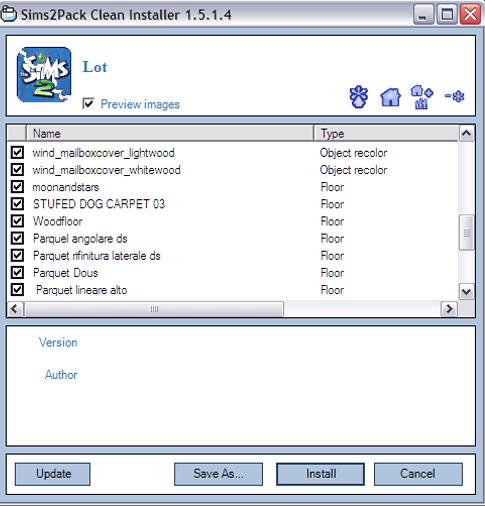Sort the list by the Name column header
Image resolution: width=485 pixels, height=506 pixels.
[x=170, y=134]
